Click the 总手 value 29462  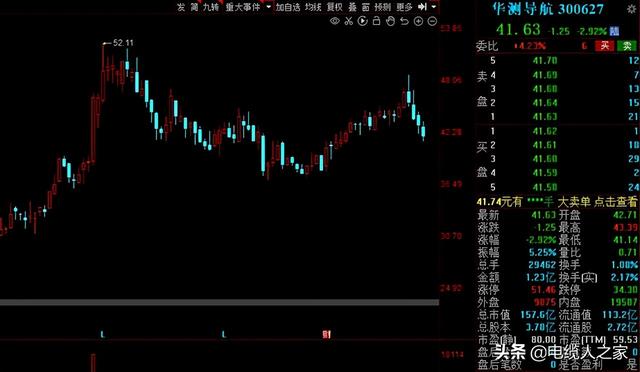pos(542,265)
